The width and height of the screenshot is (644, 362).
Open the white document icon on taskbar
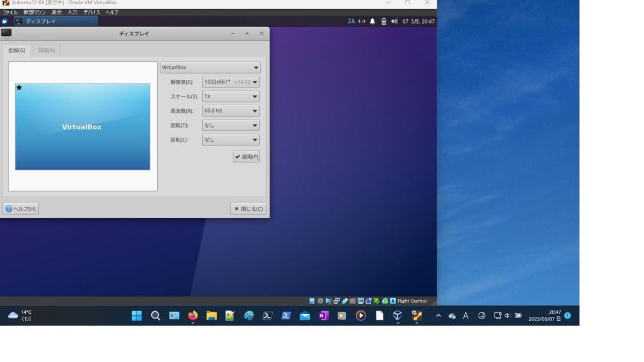379,316
